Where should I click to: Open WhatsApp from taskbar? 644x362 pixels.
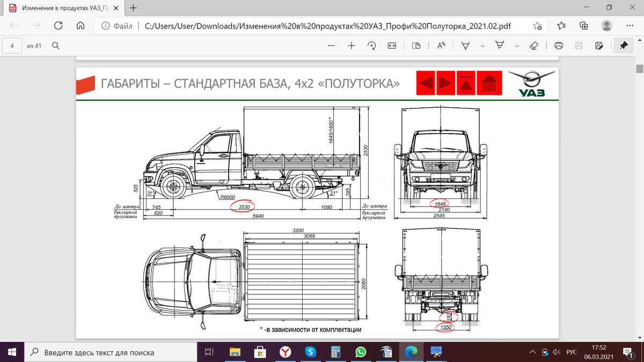(361, 352)
